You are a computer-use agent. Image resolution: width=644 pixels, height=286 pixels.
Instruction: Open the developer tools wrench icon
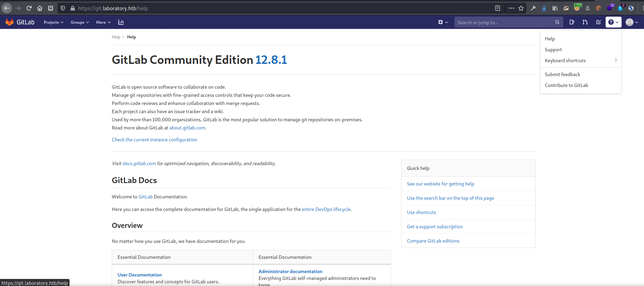(x=533, y=8)
